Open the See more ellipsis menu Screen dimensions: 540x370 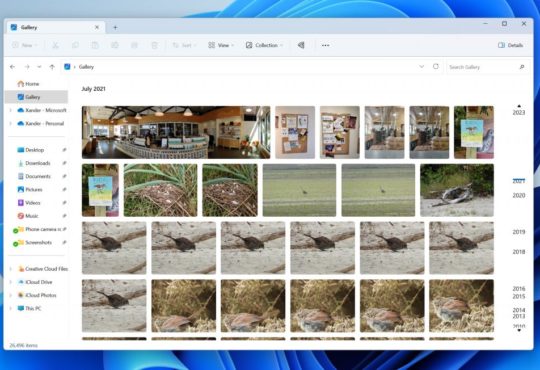325,45
